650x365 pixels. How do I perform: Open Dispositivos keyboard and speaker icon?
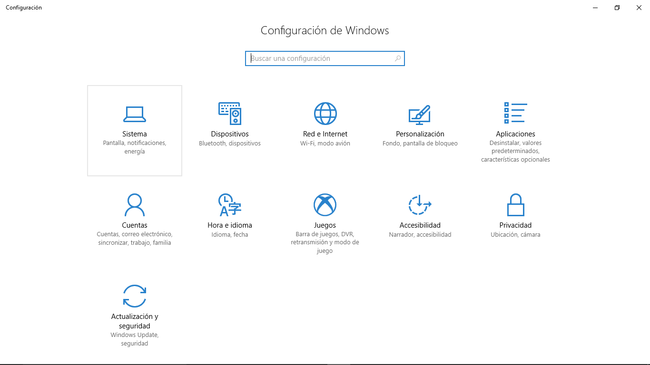tap(230, 113)
